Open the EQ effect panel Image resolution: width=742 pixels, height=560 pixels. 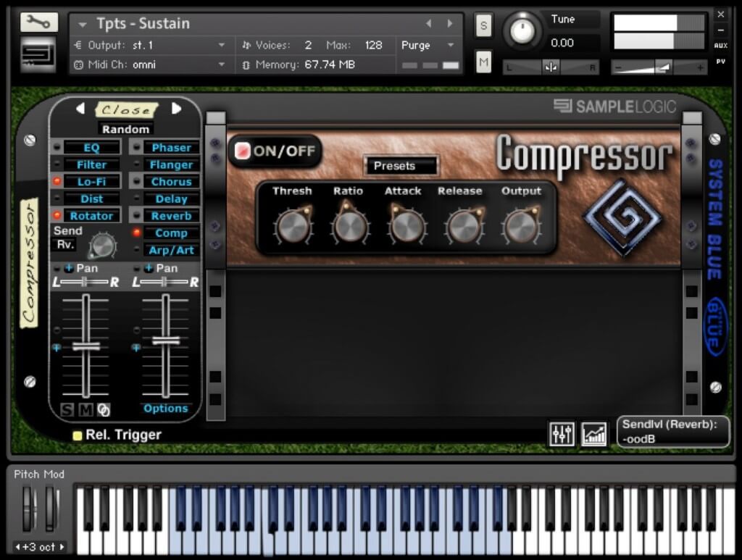tap(92, 148)
